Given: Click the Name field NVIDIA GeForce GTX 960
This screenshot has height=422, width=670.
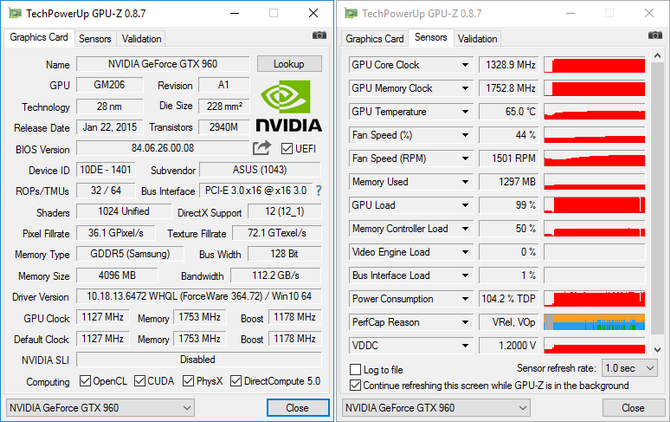Looking at the screenshot, I should tap(163, 64).
